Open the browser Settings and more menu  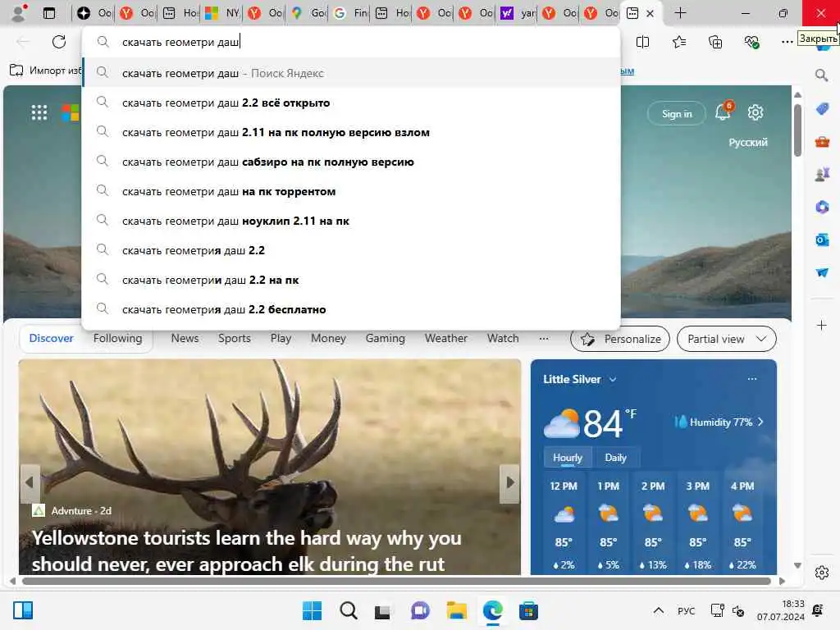pyautogui.click(x=787, y=42)
